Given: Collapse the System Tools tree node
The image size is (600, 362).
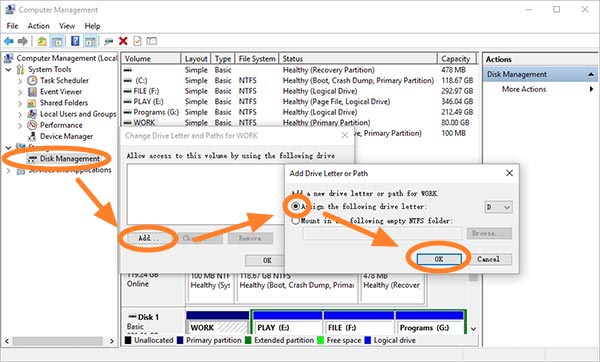Looking at the screenshot, I should (8, 70).
